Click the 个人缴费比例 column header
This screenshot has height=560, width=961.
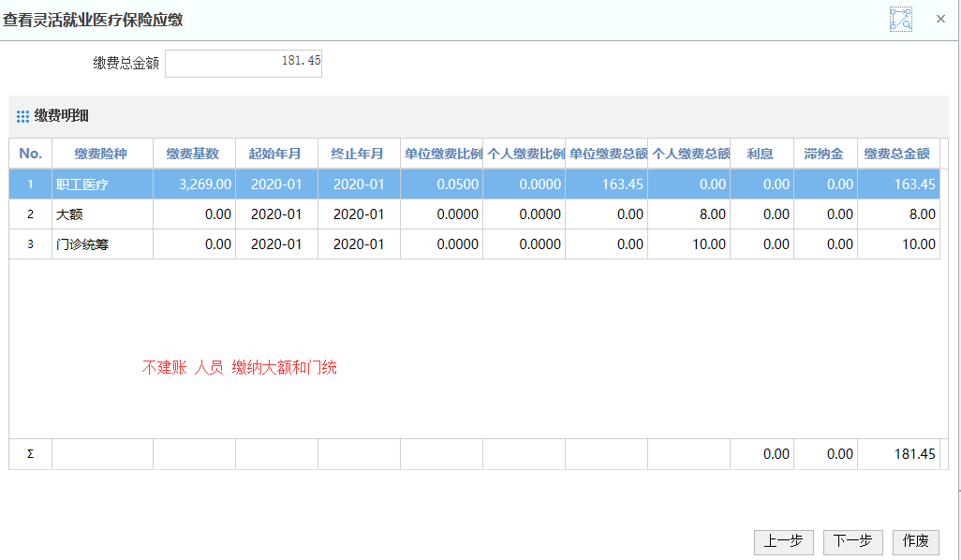tap(524, 154)
